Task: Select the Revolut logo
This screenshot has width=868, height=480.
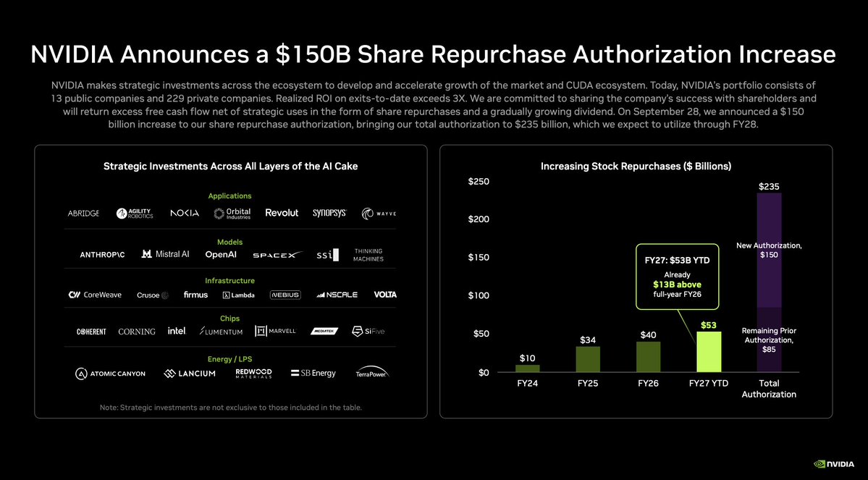Action: 281,213
